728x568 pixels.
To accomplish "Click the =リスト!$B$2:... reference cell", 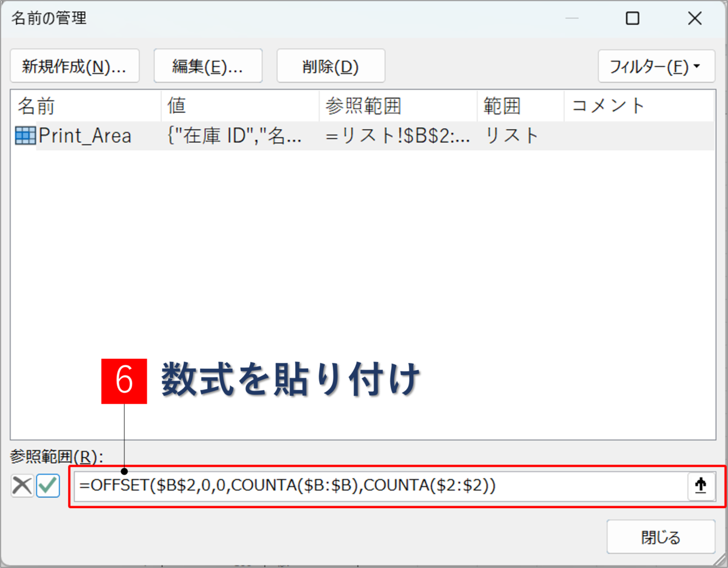I will [398, 136].
